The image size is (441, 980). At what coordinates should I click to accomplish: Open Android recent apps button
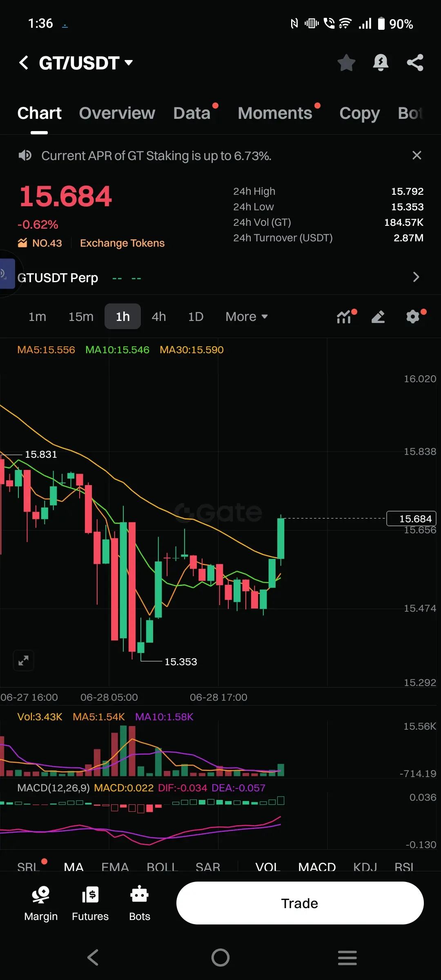347,957
